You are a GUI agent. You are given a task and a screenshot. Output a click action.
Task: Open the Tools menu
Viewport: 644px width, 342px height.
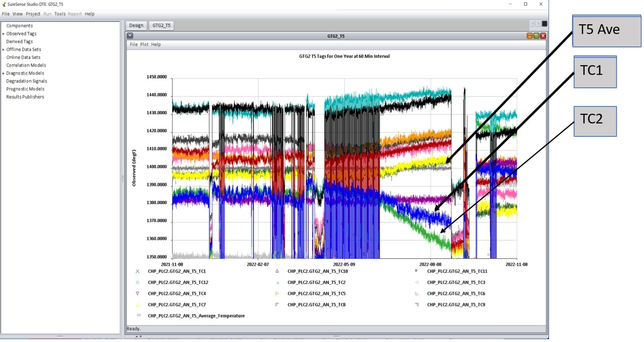60,14
